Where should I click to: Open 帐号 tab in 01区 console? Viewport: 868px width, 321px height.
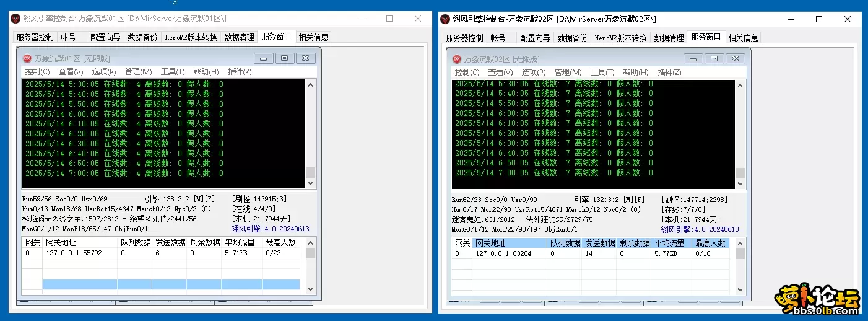(x=69, y=37)
